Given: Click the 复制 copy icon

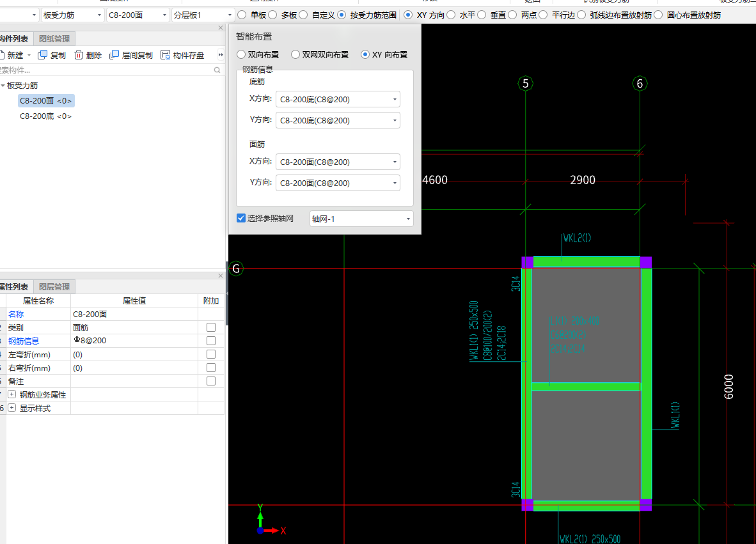Looking at the screenshot, I should click(42, 55).
